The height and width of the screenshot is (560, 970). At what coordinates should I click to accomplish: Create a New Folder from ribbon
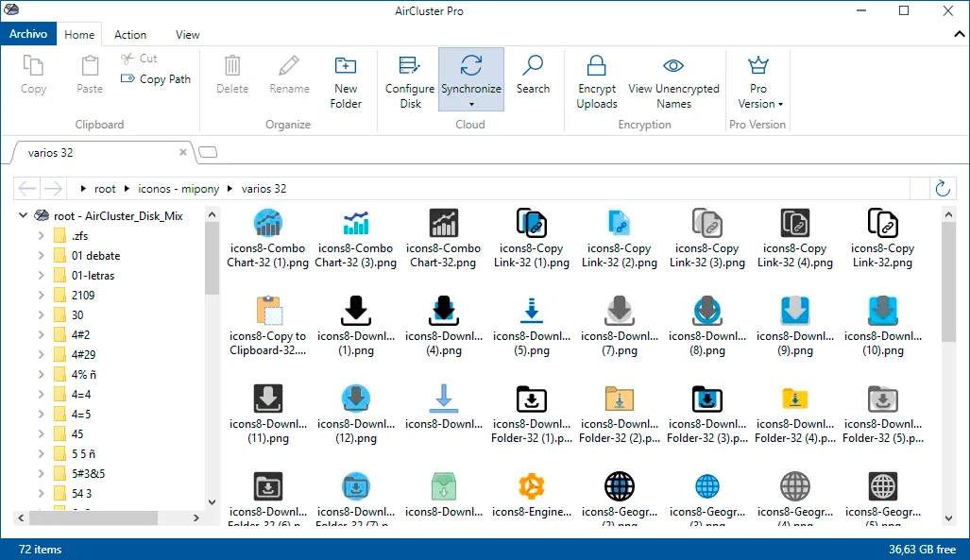point(345,81)
